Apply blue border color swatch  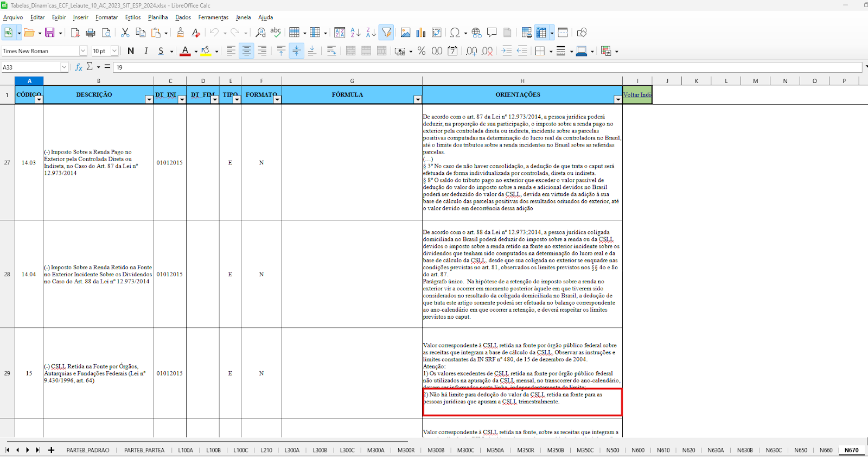click(x=582, y=51)
